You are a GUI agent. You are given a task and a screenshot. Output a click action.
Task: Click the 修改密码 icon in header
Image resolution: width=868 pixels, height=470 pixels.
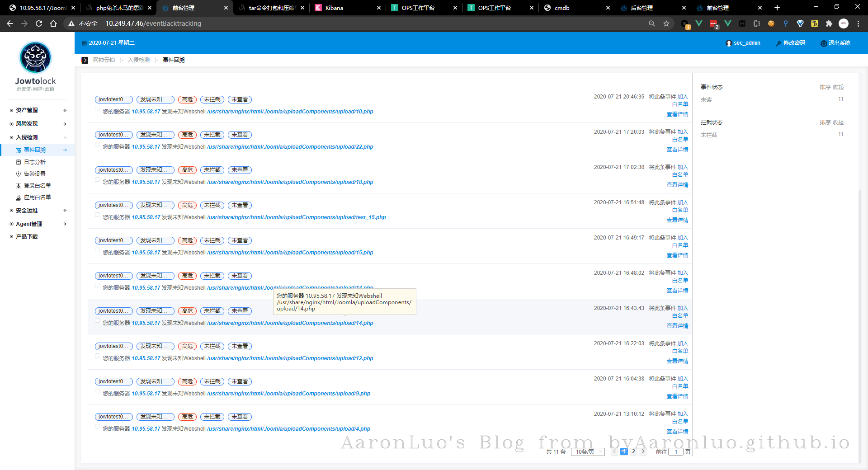pos(778,43)
